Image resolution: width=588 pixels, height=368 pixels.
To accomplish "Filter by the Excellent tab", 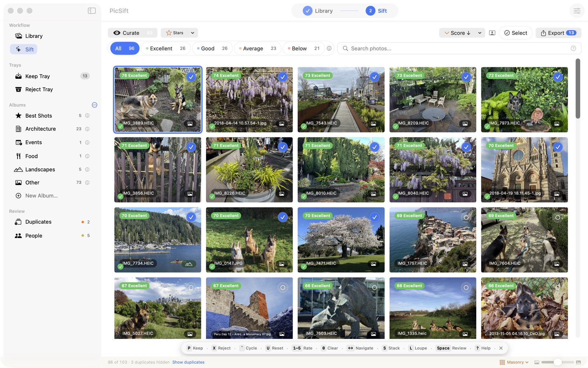I will coord(166,48).
